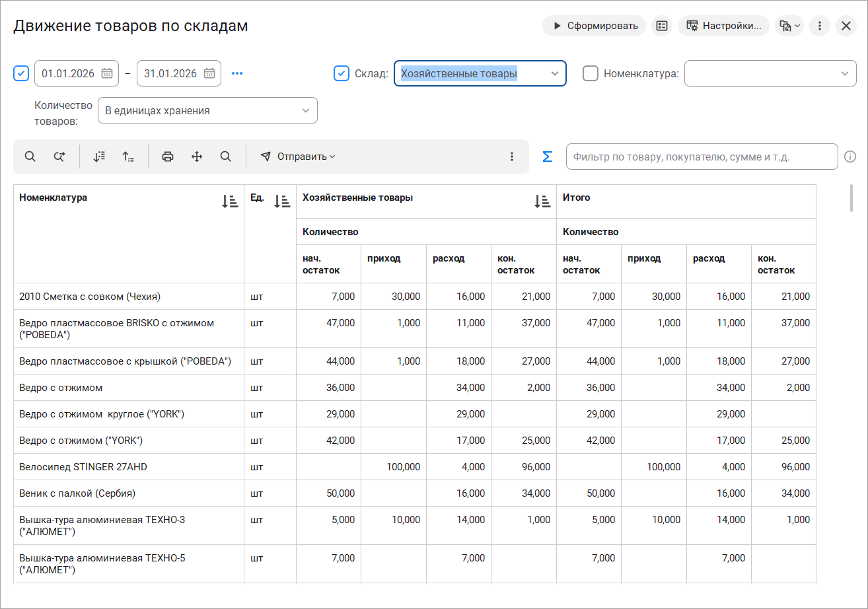Click the expand all groups icon
Screen dimensions: 868x609
[x=99, y=157]
